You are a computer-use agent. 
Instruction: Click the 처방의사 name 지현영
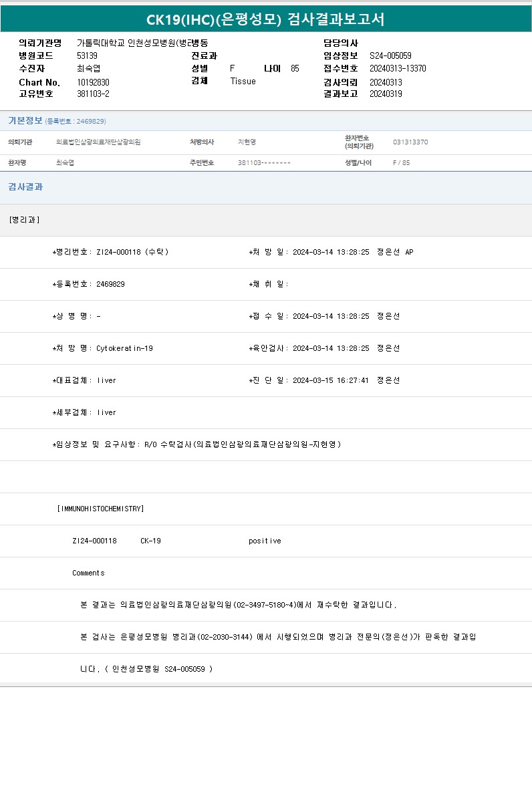pyautogui.click(x=247, y=142)
